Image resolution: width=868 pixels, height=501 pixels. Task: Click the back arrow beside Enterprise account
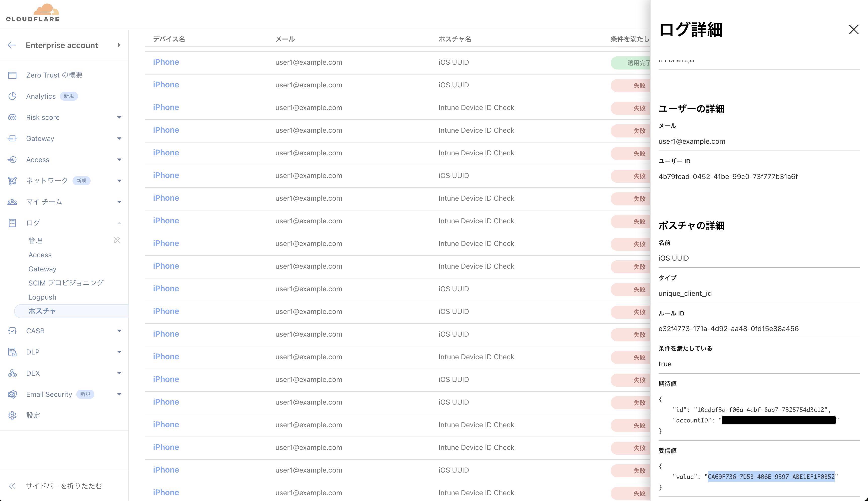click(x=12, y=45)
